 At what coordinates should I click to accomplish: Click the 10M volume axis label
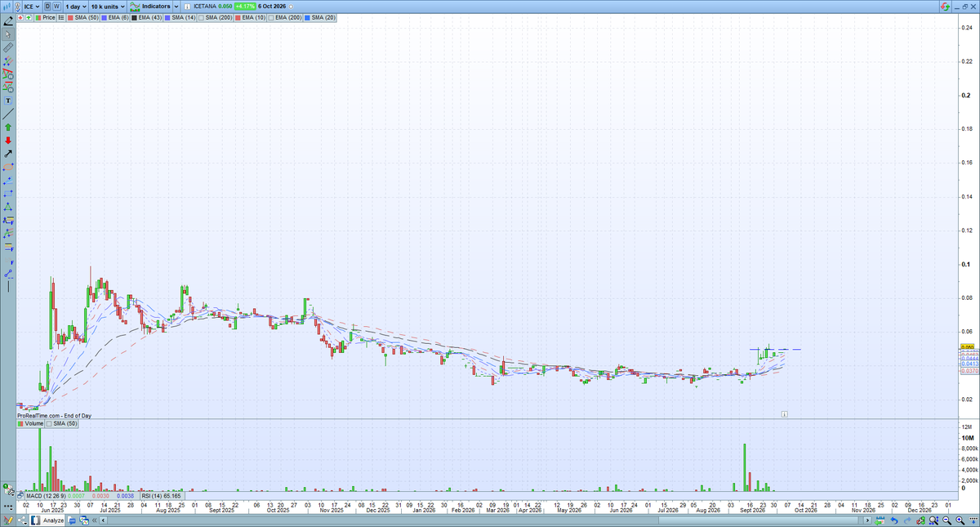pyautogui.click(x=967, y=439)
